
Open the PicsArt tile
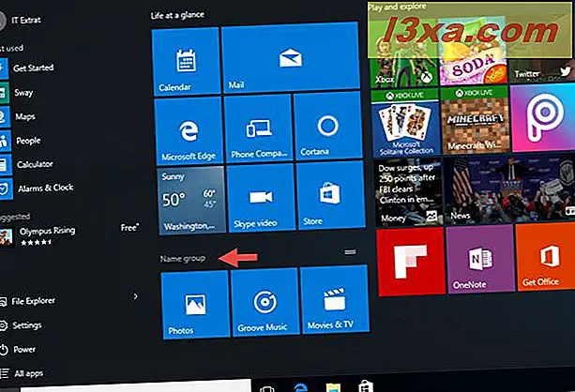[x=543, y=117]
